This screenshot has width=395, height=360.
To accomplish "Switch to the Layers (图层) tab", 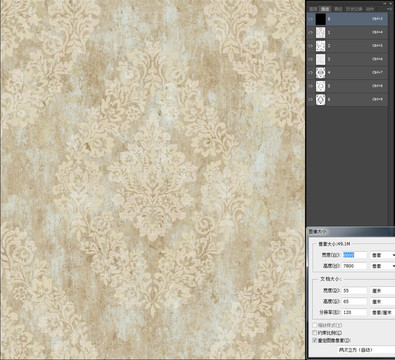I will (313, 9).
